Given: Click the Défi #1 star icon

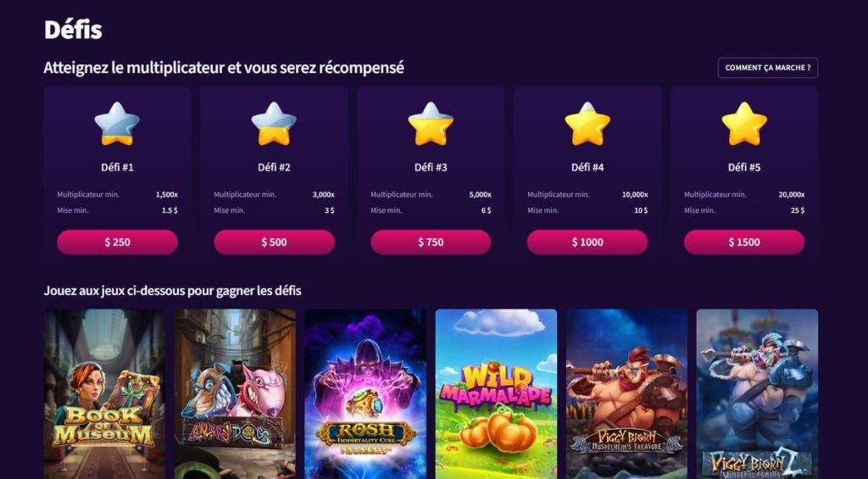Looking at the screenshot, I should [x=117, y=124].
